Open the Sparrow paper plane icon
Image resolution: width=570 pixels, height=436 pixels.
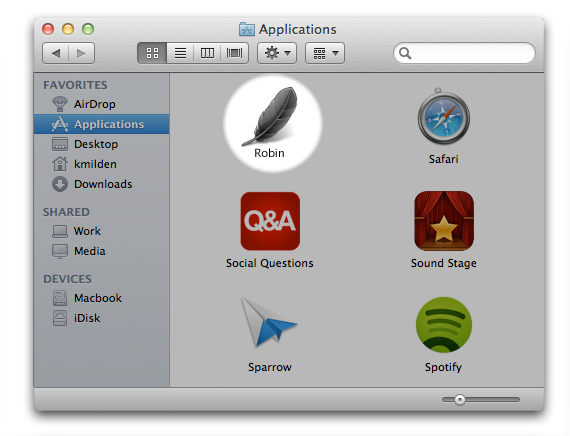(269, 322)
